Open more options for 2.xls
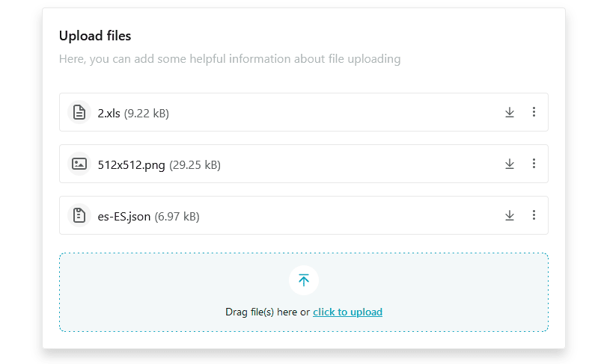The image size is (595, 364). click(534, 111)
